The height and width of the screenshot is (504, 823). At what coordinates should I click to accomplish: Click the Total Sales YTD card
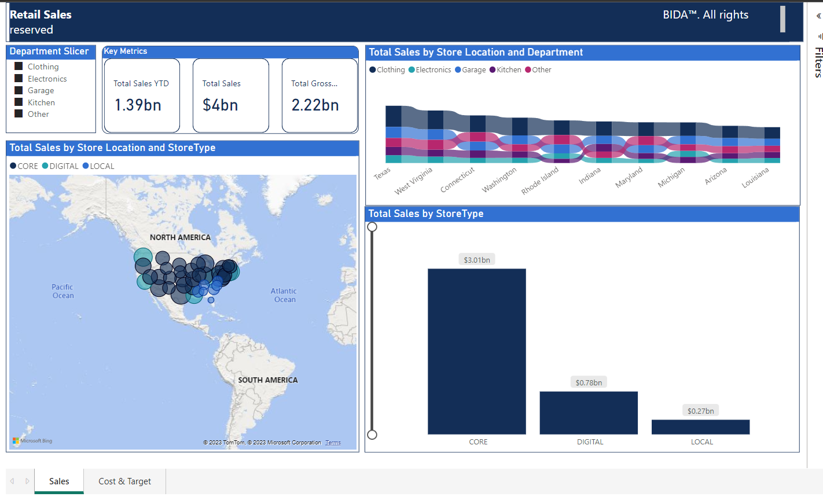tap(141, 95)
